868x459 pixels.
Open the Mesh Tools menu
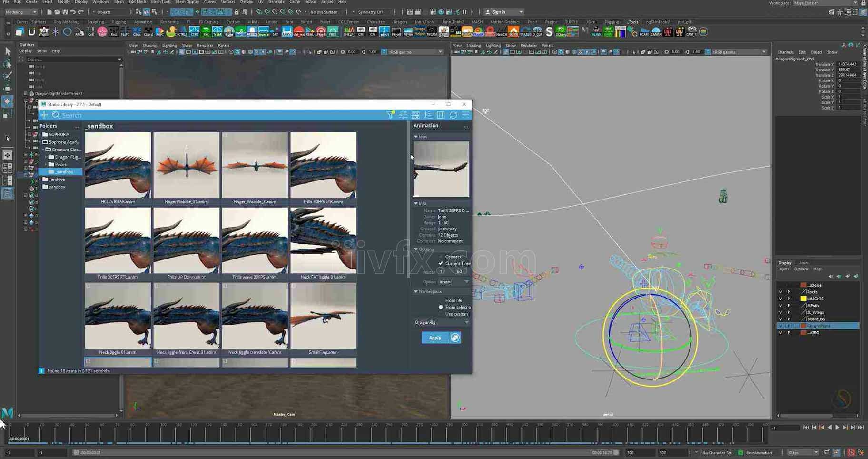tap(161, 2)
